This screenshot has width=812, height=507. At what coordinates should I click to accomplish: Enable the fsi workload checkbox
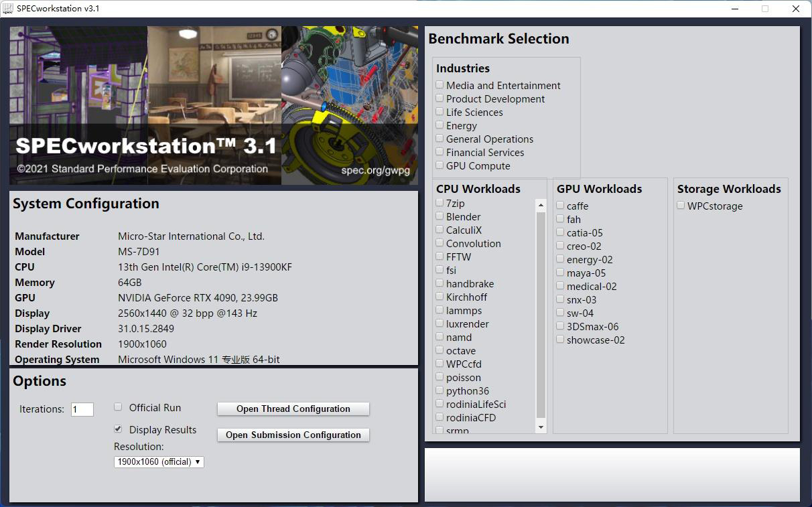[439, 269]
